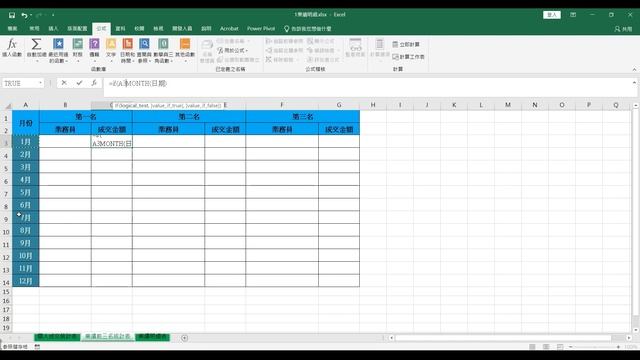The width and height of the screenshot is (640, 360).
Task: Select column M header
Action: click(x=508, y=105)
